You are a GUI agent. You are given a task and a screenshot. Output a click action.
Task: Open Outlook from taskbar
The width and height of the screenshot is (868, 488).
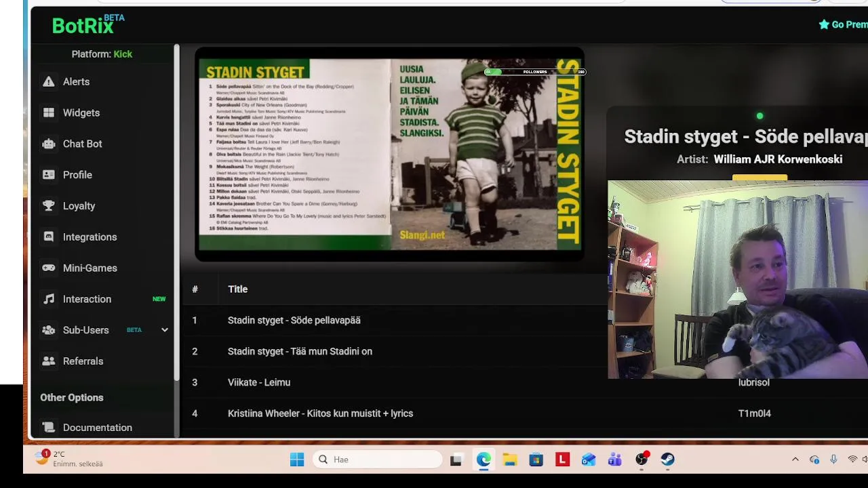coord(589,460)
